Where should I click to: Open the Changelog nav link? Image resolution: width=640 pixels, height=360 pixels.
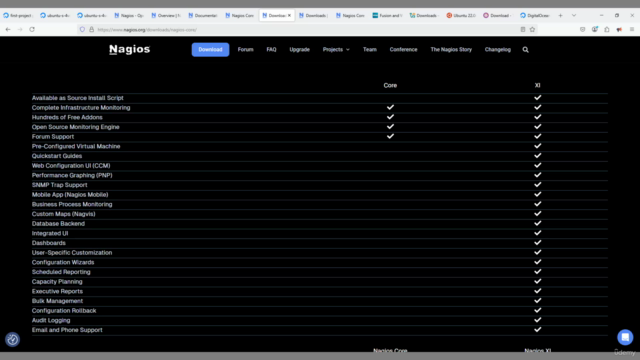click(x=498, y=49)
